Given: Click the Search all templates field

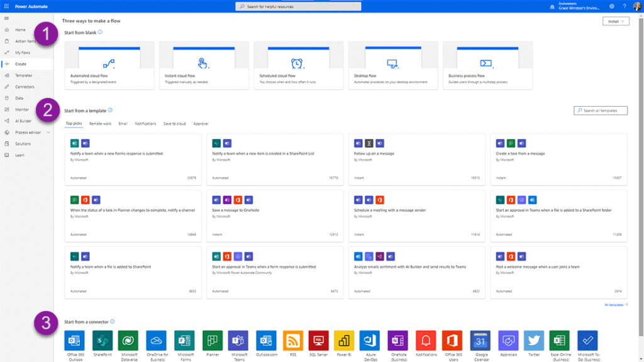Looking at the screenshot, I should [x=600, y=111].
